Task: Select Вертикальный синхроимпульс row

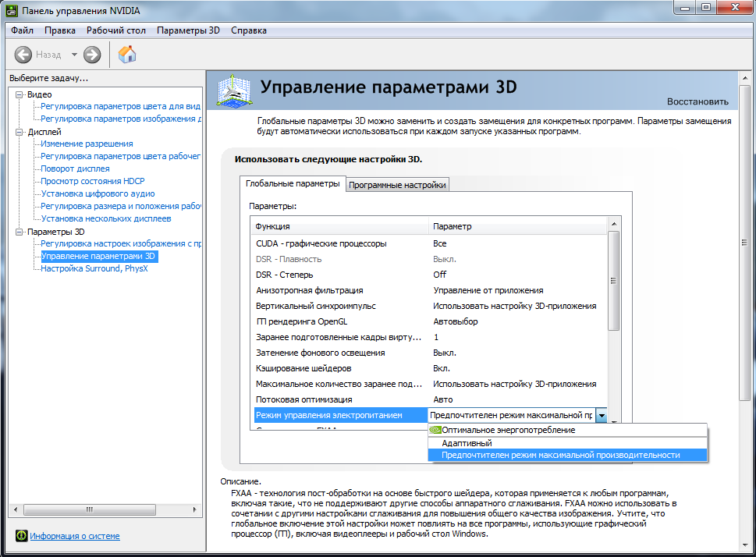Action: pyautogui.click(x=429, y=306)
